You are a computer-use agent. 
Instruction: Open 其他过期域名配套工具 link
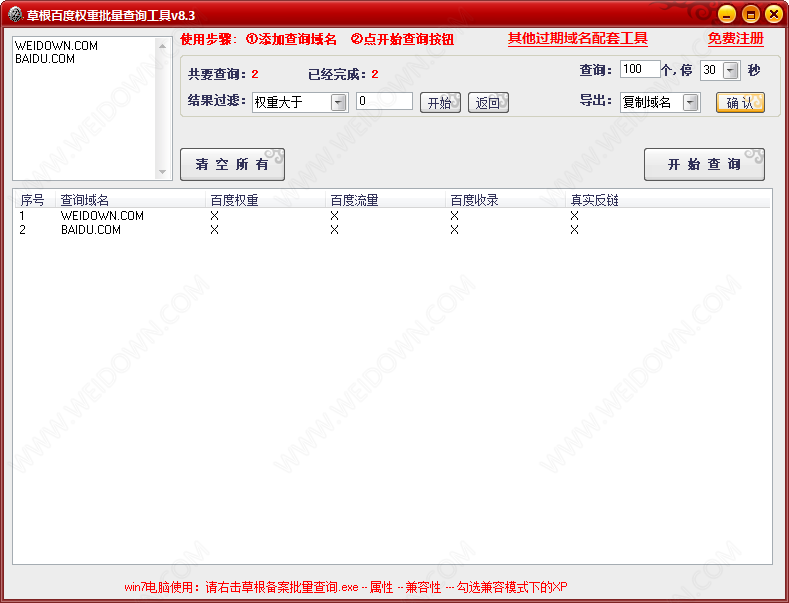[578, 39]
